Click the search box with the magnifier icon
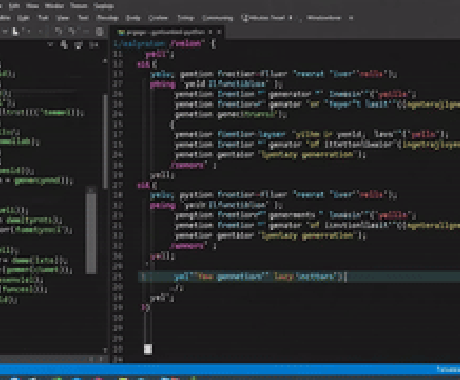Viewport: 460px width, 380px height. (x=267, y=18)
